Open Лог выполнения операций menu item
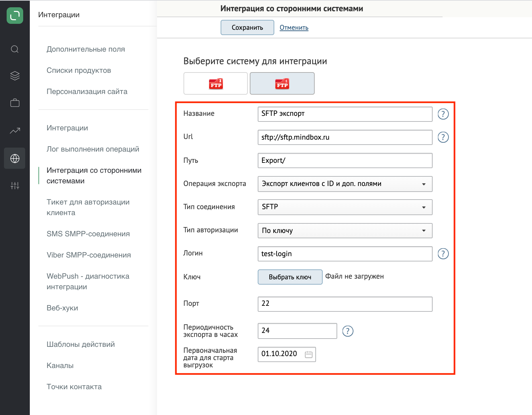 click(93, 149)
